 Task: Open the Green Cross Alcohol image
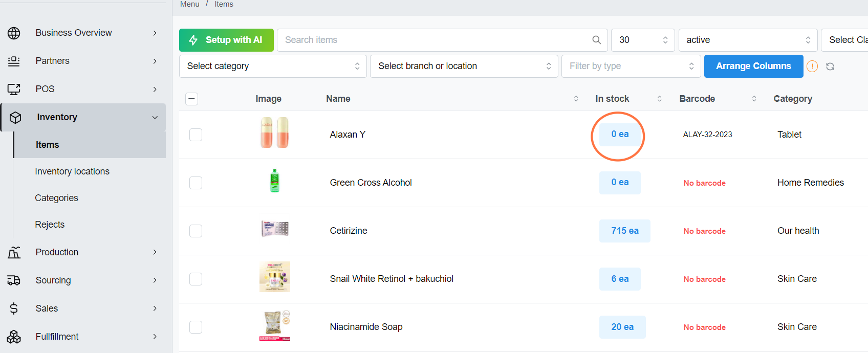[x=275, y=181]
